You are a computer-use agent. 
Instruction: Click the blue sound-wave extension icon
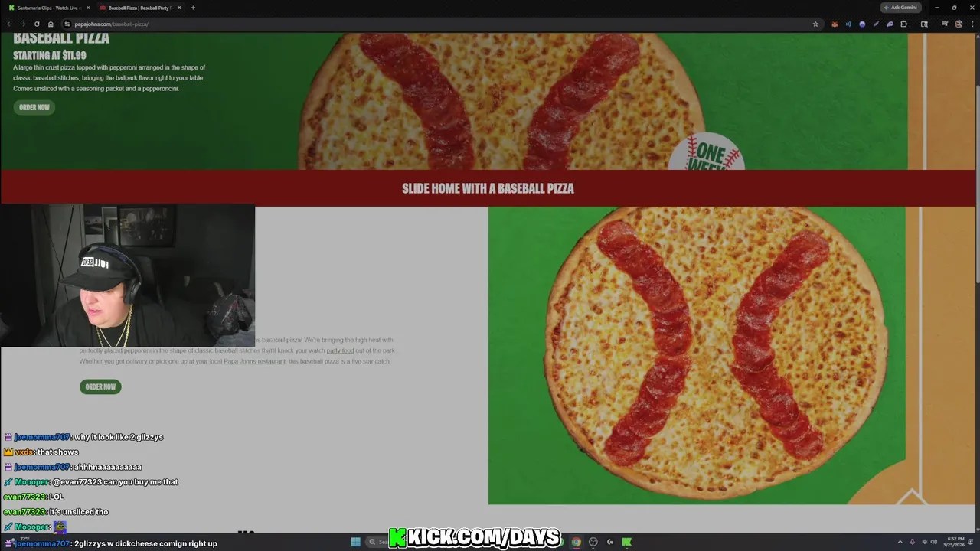(848, 24)
